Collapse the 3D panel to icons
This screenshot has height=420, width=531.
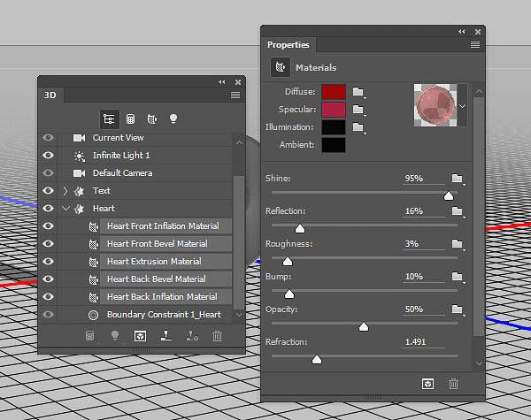pyautogui.click(x=222, y=82)
